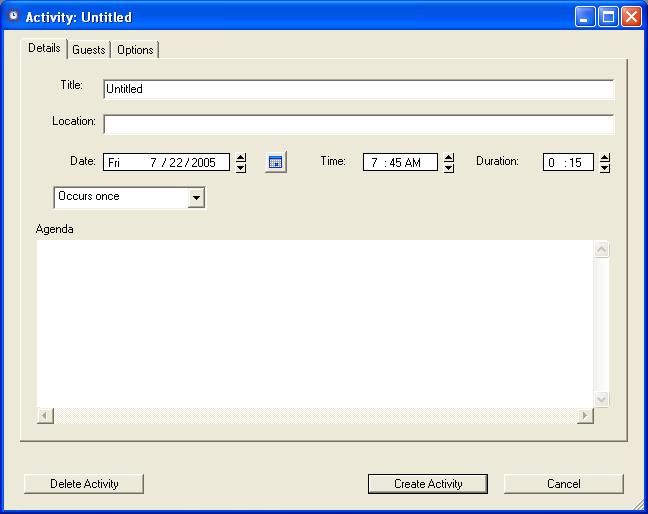Expand the "Occurs once" recurrence dropdown
The height and width of the screenshot is (514, 648).
coord(196,197)
